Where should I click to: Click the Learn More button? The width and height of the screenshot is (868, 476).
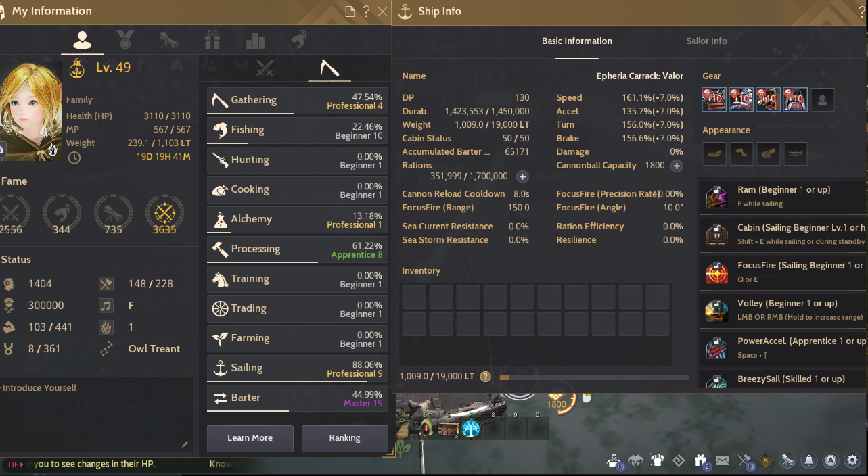click(x=250, y=438)
